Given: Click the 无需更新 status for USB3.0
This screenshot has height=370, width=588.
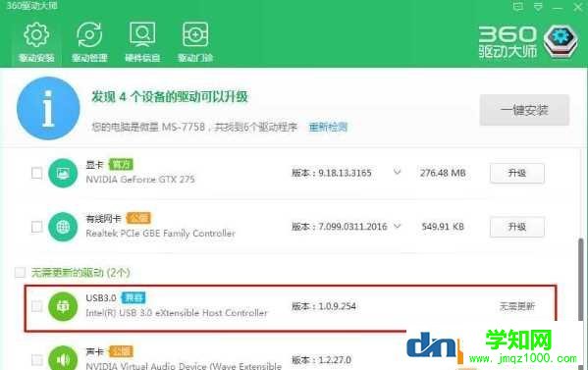Looking at the screenshot, I should click(516, 306).
